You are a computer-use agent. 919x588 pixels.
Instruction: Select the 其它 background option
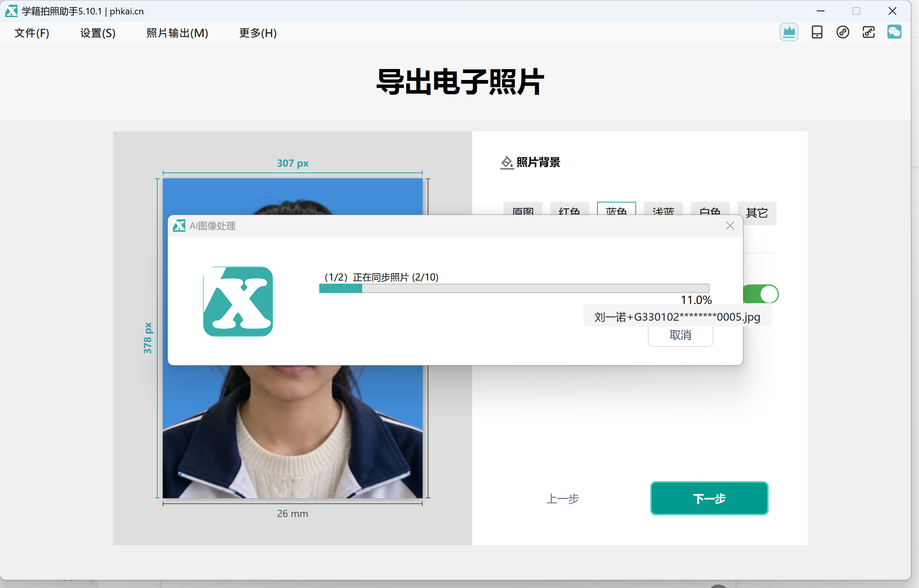(757, 213)
